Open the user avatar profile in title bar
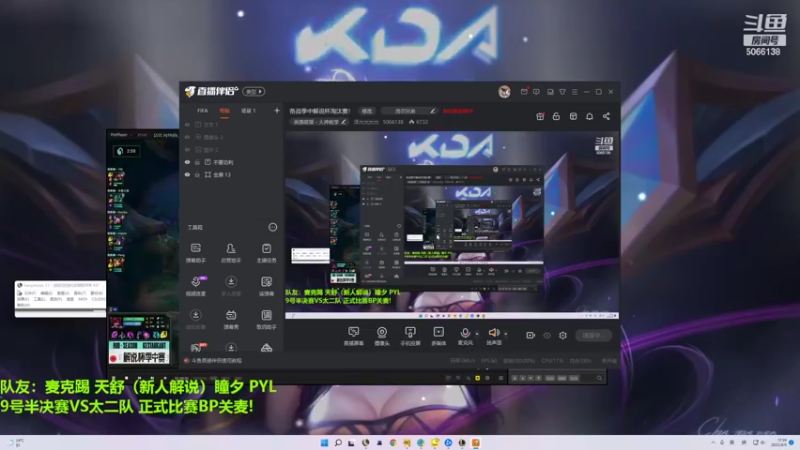The image size is (800, 450). point(504,91)
